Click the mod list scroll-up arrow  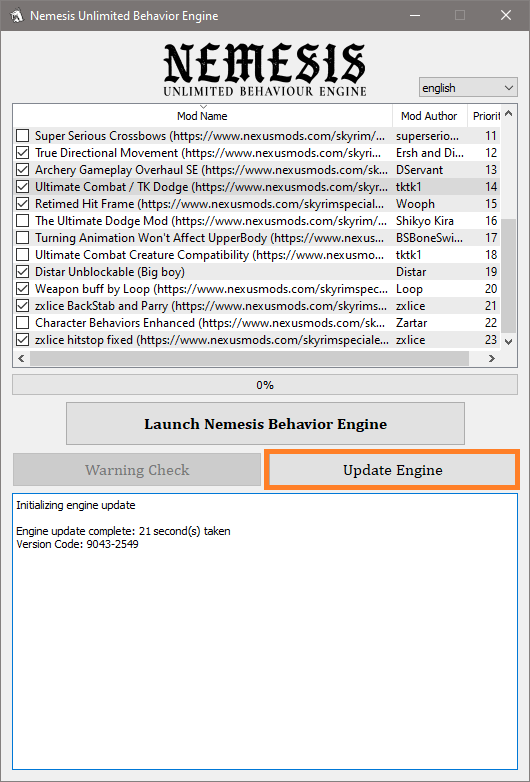click(x=508, y=114)
